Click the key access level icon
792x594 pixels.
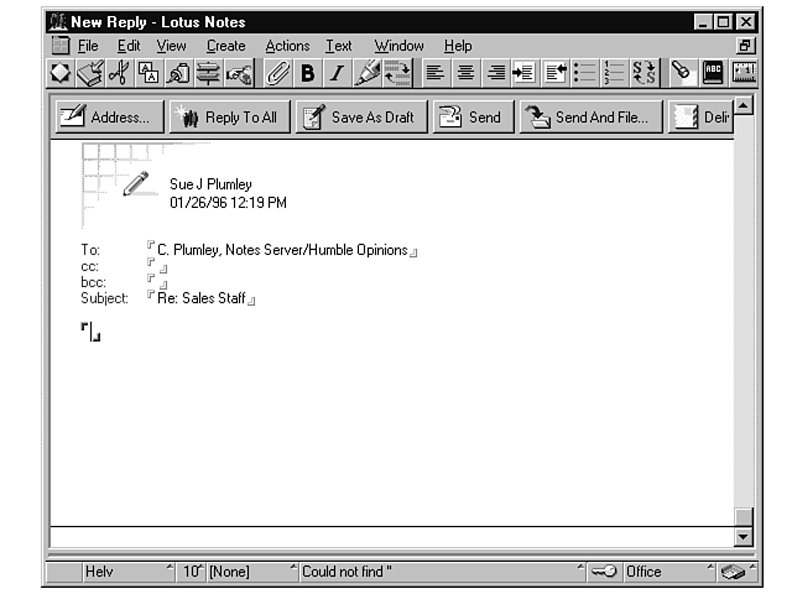pos(604,572)
